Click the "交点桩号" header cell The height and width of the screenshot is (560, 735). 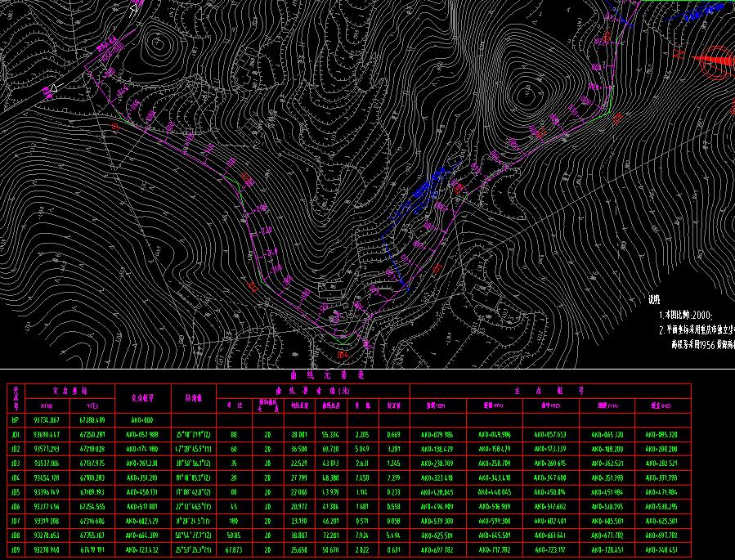(x=143, y=398)
